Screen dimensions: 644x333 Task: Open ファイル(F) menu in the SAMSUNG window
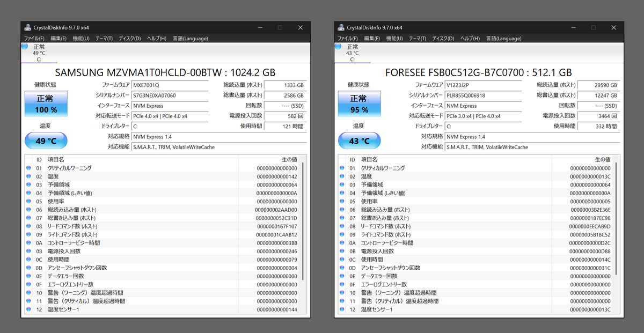[34, 39]
